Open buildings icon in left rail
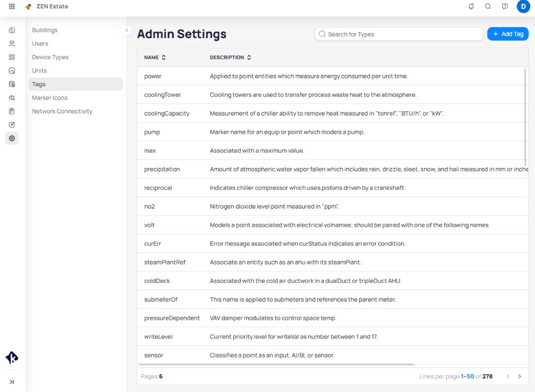Viewport: 535px width, 392px height. 12,30
